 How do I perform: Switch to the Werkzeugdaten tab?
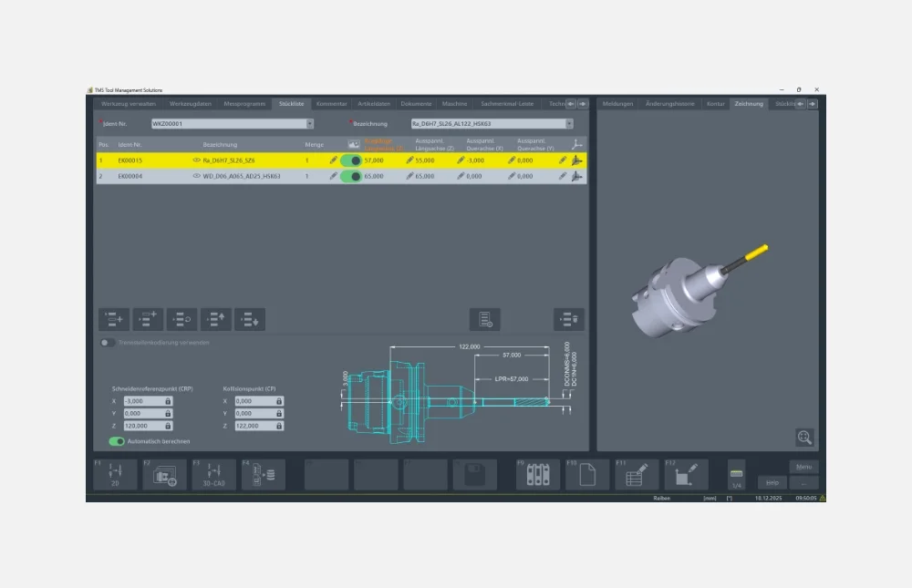click(x=191, y=104)
